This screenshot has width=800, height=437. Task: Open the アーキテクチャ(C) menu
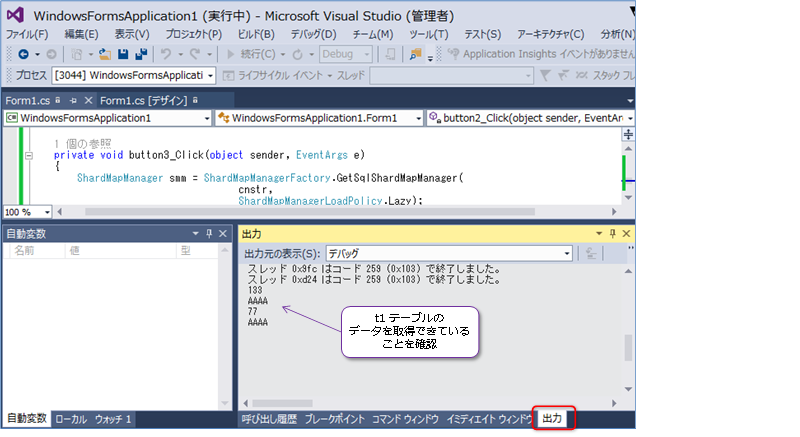(551, 34)
